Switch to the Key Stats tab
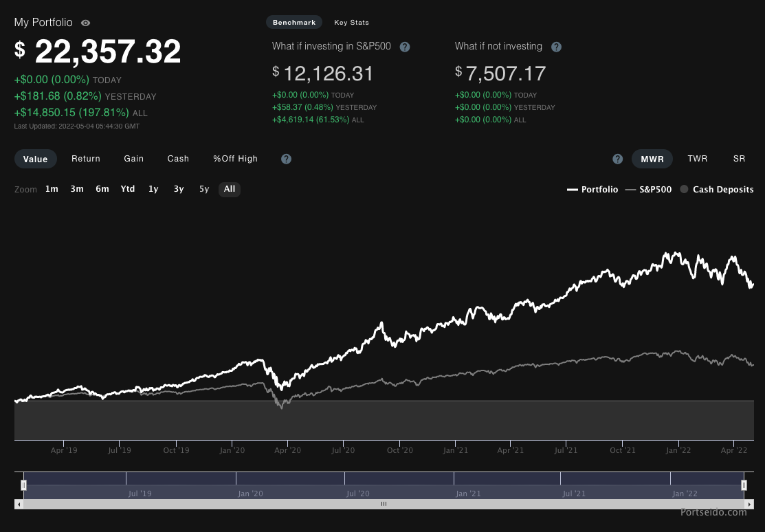 point(351,22)
